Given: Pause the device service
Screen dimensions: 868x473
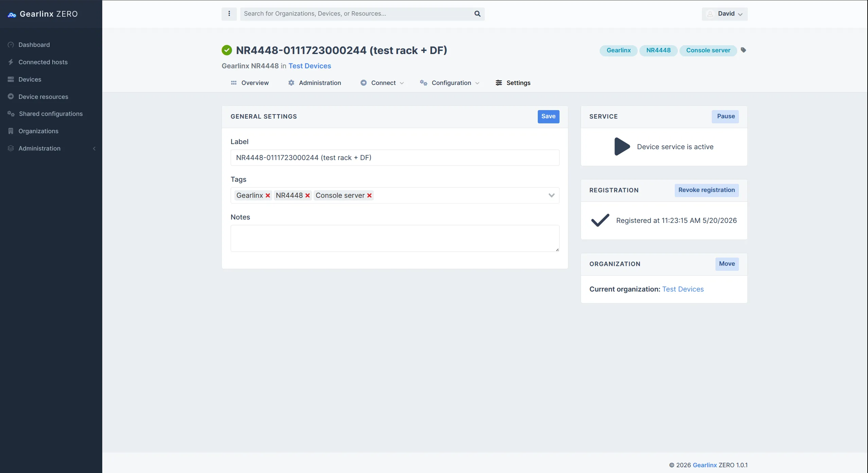Looking at the screenshot, I should point(726,117).
